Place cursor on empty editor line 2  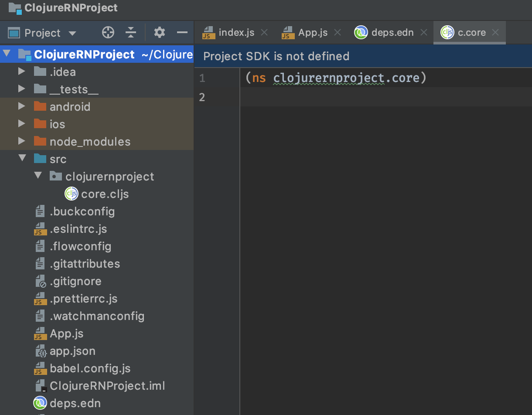(386, 97)
